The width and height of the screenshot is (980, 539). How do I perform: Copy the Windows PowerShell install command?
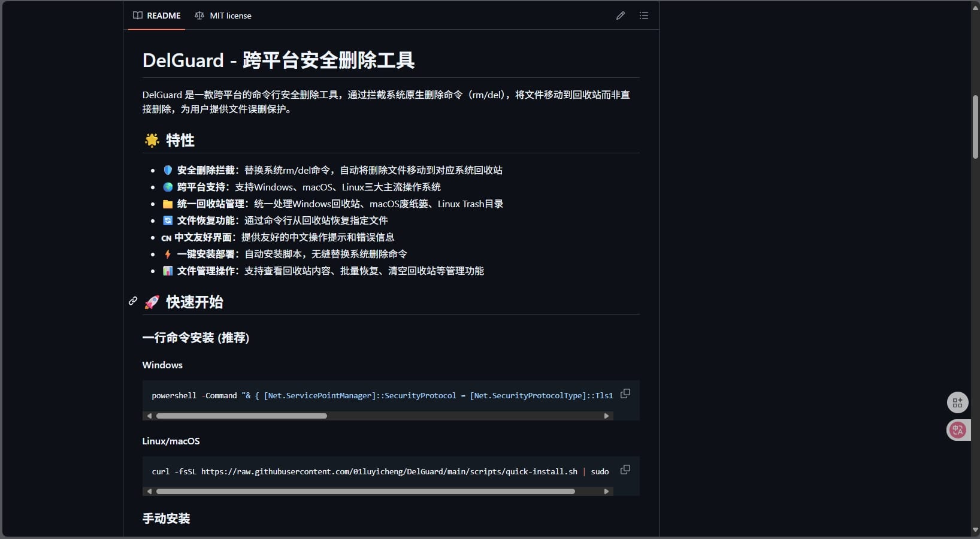[x=625, y=394]
